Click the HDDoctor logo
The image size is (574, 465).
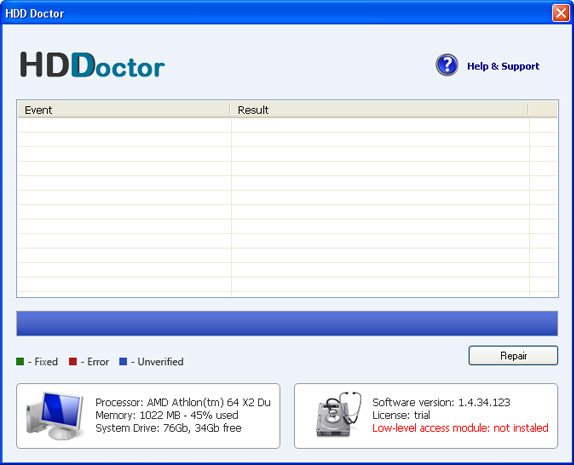click(x=92, y=65)
